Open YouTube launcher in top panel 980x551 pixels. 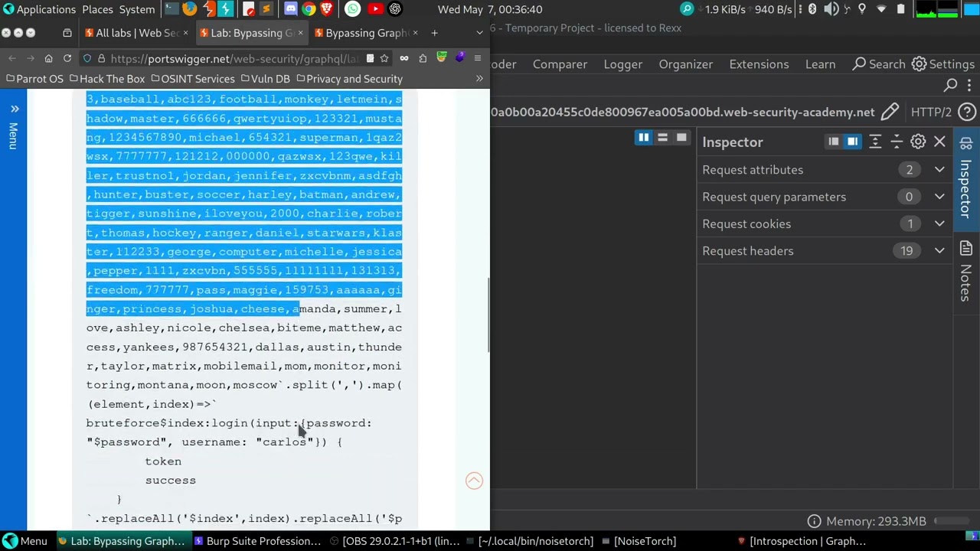point(375,9)
